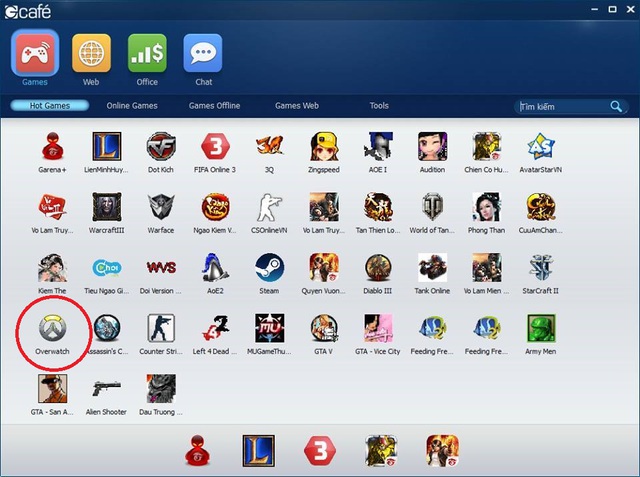Launch Tieu Ngao Gi... game

106,273
